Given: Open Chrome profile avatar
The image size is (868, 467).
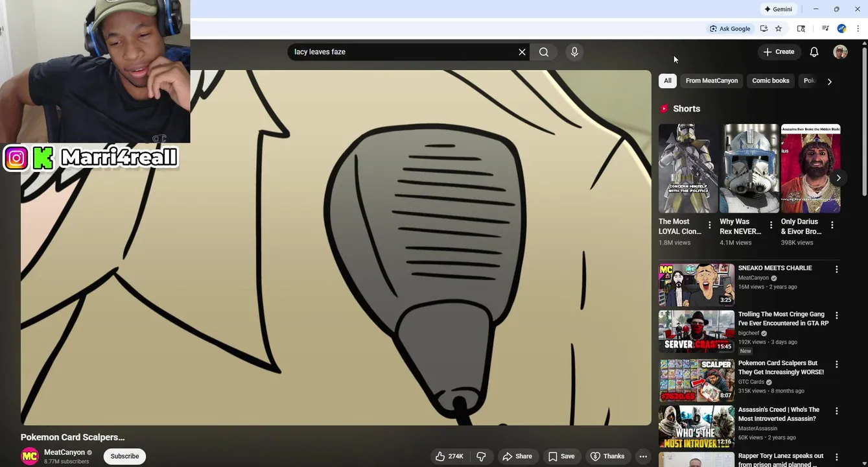Looking at the screenshot, I should point(841,29).
